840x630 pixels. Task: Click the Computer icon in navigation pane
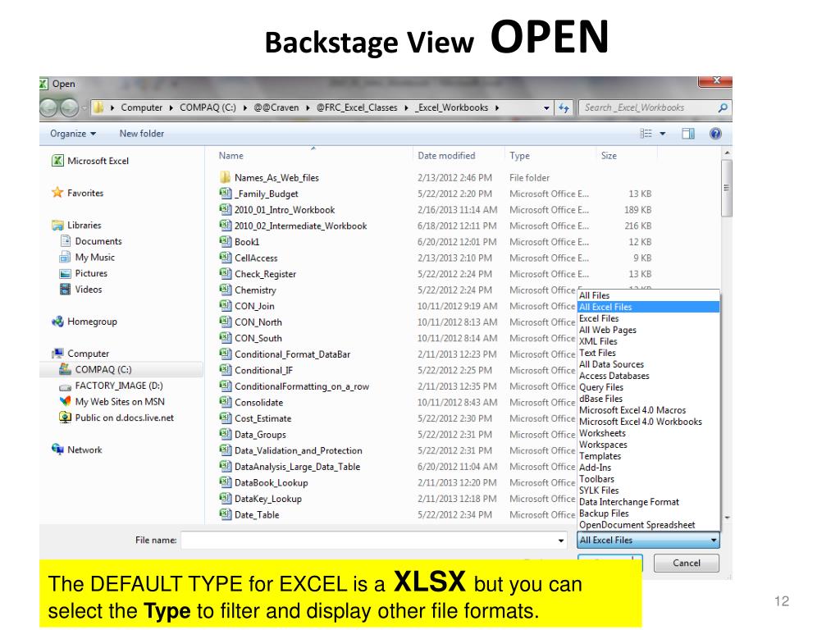pos(57,354)
